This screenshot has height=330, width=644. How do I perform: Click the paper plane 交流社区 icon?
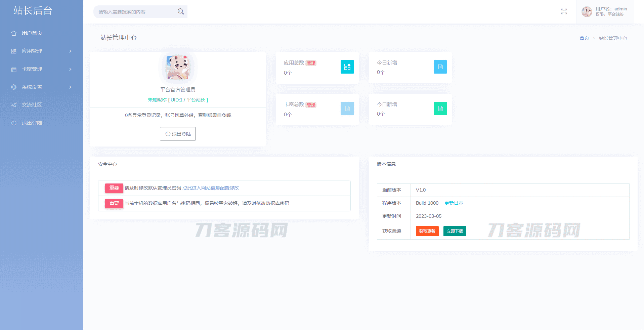pyautogui.click(x=14, y=105)
